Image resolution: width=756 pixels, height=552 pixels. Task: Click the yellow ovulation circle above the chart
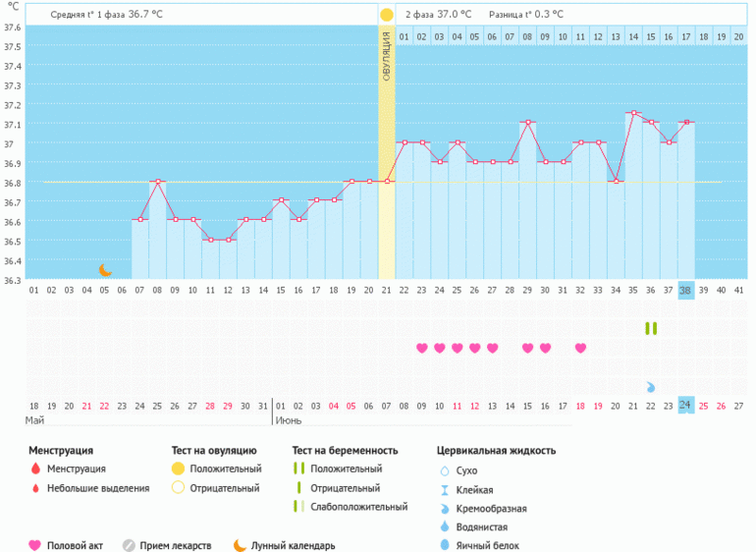387,15
